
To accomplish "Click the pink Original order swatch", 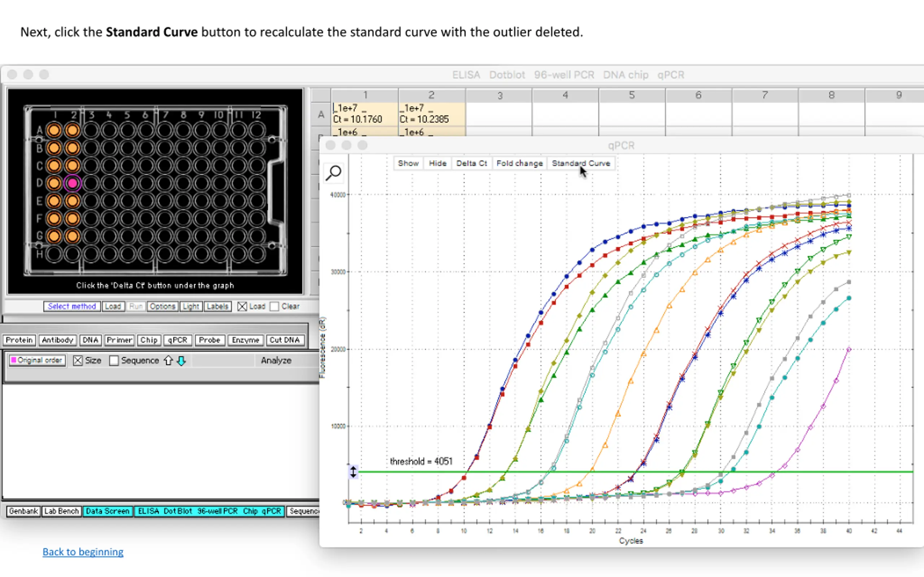I will (14, 360).
